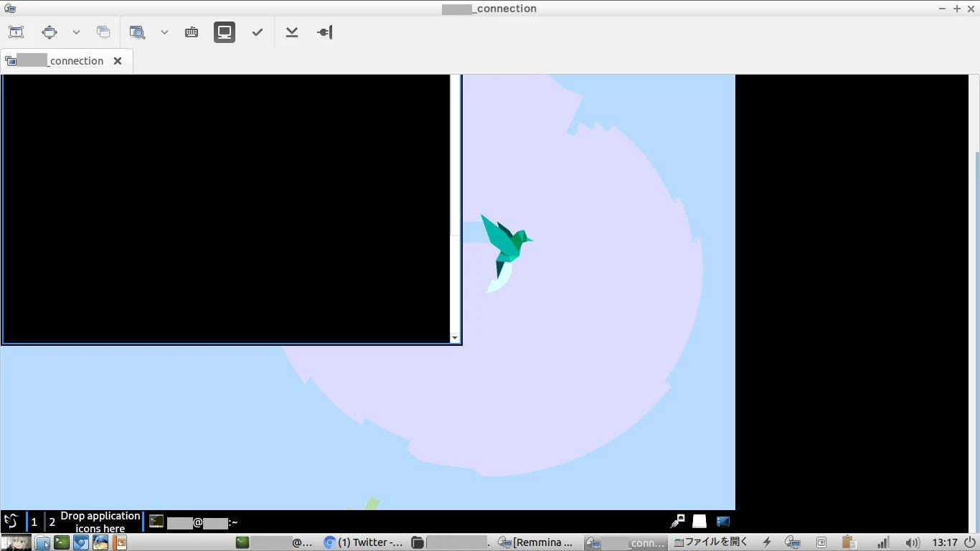Open the scaling options dropdown arrow
The height and width of the screenshot is (551, 980).
[164, 32]
